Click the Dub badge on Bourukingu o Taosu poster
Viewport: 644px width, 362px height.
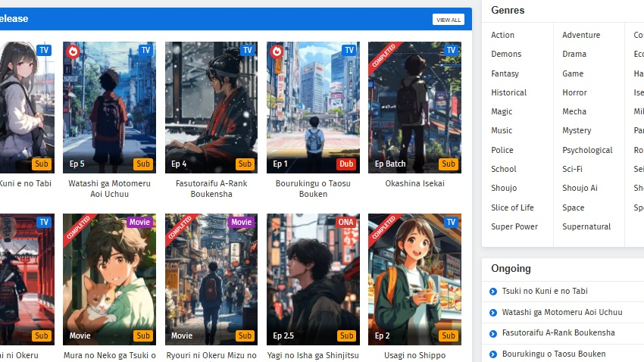click(x=346, y=164)
